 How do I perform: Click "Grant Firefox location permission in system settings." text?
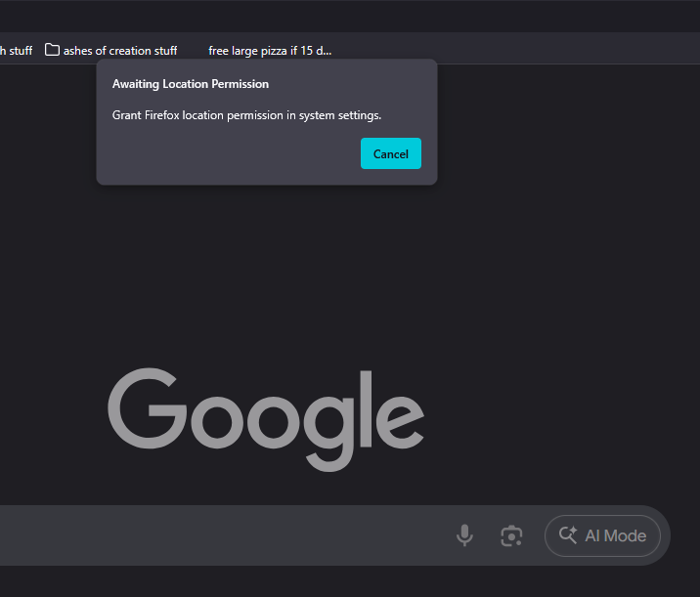pyautogui.click(x=247, y=115)
